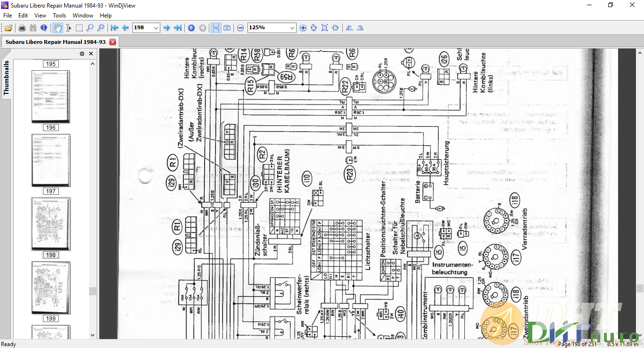Click the Ready status bar text

(x=9, y=344)
